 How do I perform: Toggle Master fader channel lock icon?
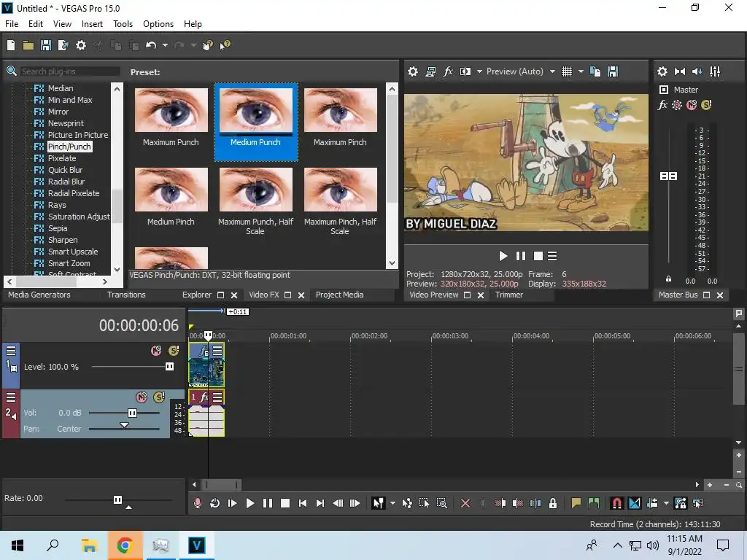(668, 279)
